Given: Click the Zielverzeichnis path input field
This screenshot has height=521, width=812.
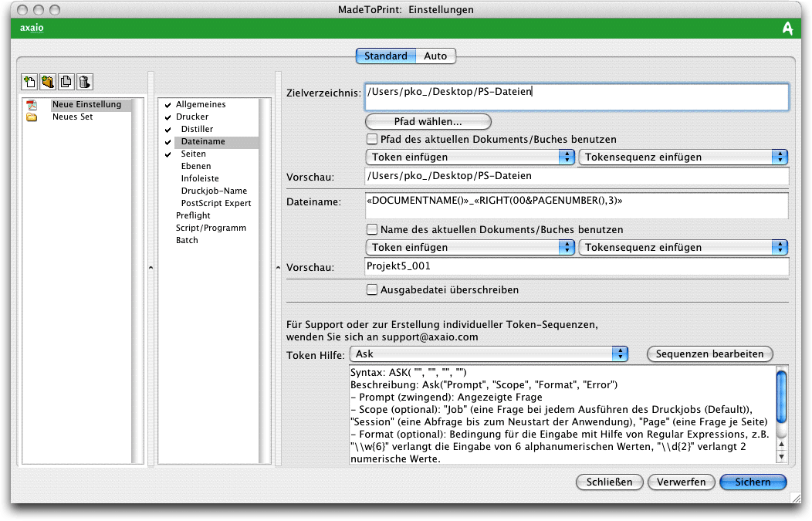Looking at the screenshot, I should 577,97.
